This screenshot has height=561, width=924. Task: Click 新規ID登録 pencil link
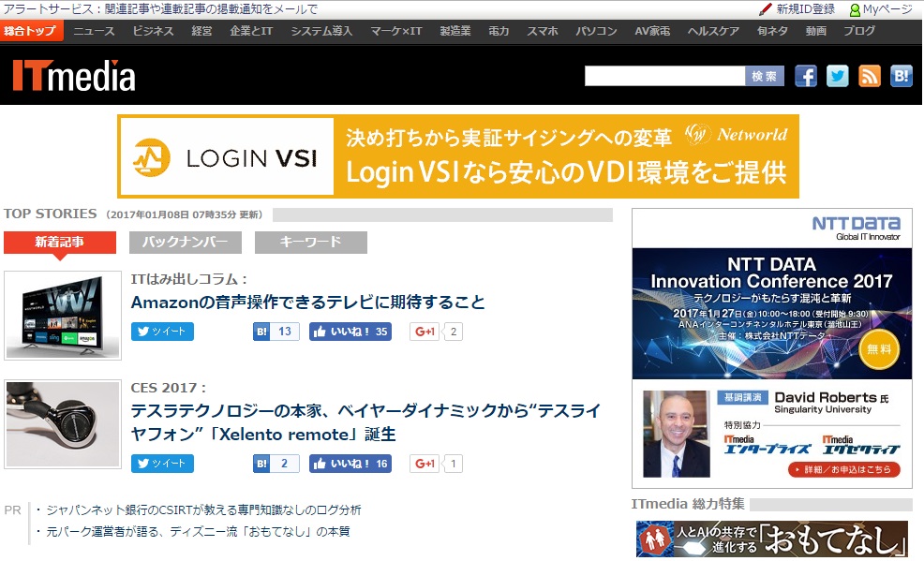pos(797,8)
